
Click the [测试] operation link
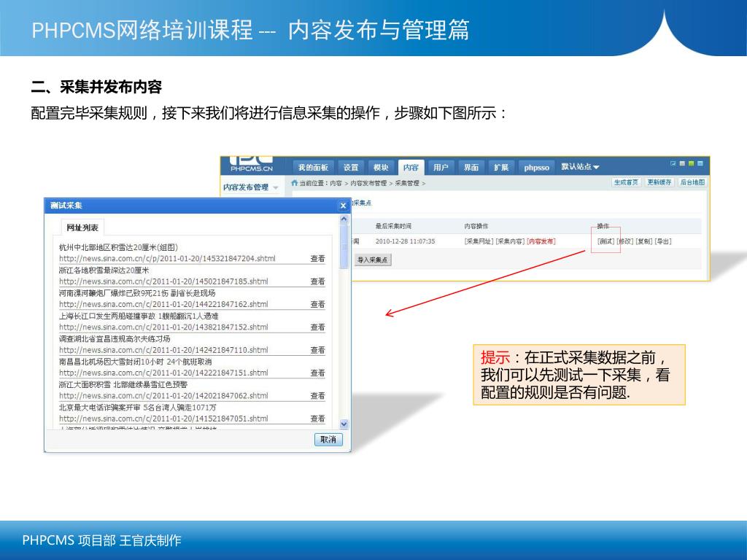point(605,241)
